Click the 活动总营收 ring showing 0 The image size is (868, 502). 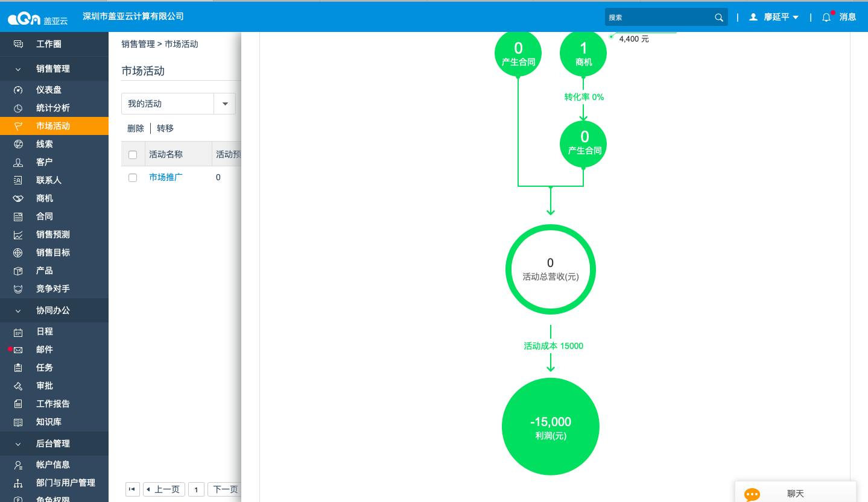click(551, 269)
